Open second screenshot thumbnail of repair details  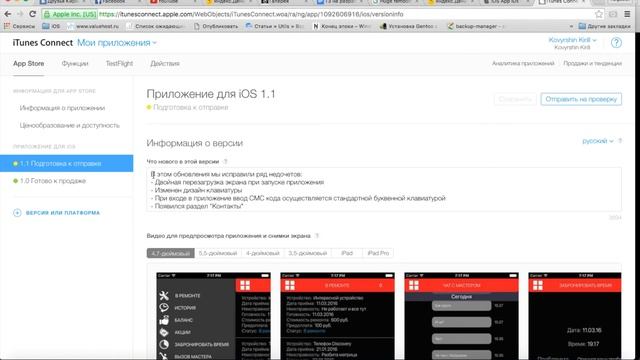pos(338,316)
